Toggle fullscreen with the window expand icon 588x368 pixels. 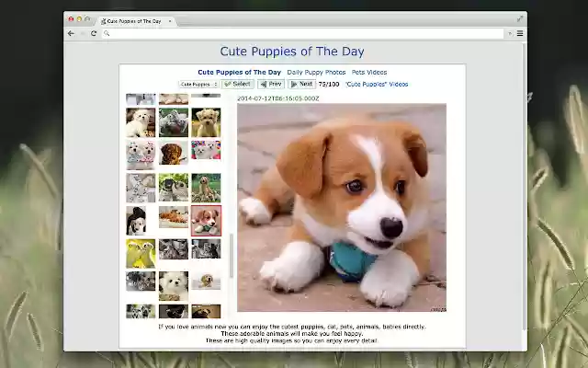pos(520,18)
